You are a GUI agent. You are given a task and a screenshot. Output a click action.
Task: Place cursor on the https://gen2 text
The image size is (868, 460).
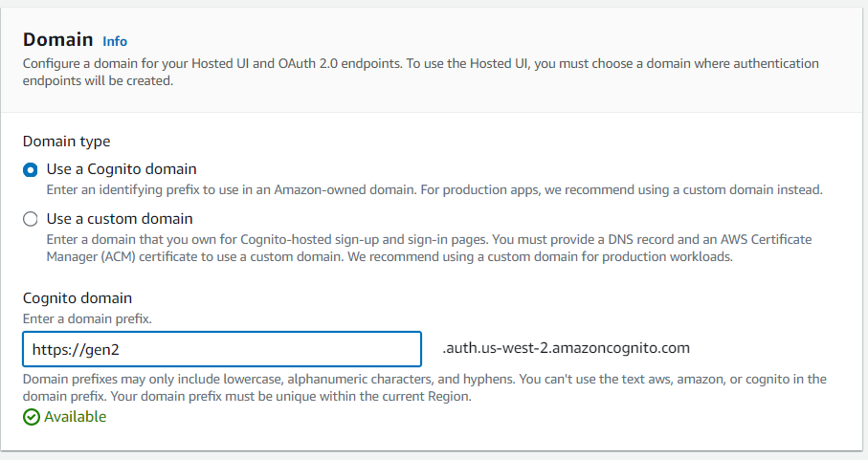[x=76, y=349]
